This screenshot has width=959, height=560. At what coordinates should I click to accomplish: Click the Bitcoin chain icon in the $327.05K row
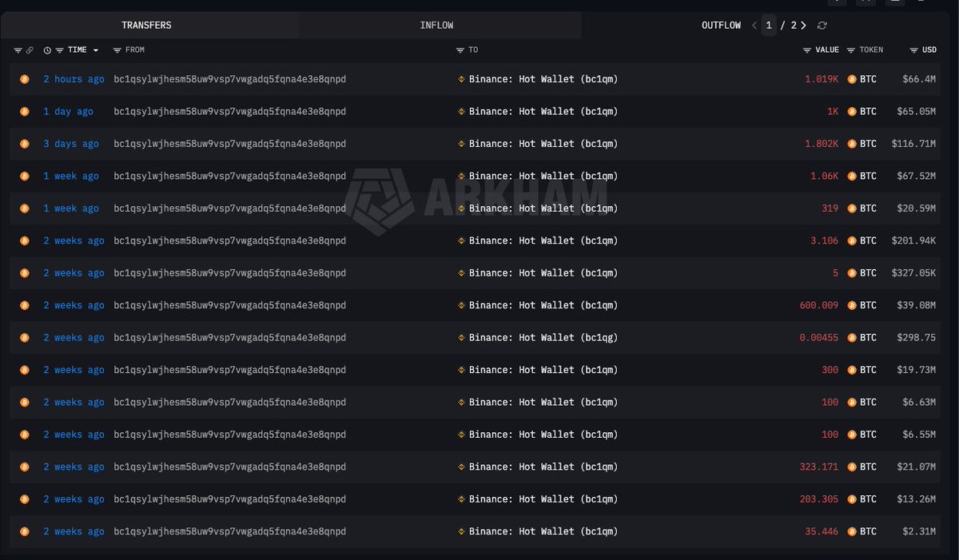(24, 273)
